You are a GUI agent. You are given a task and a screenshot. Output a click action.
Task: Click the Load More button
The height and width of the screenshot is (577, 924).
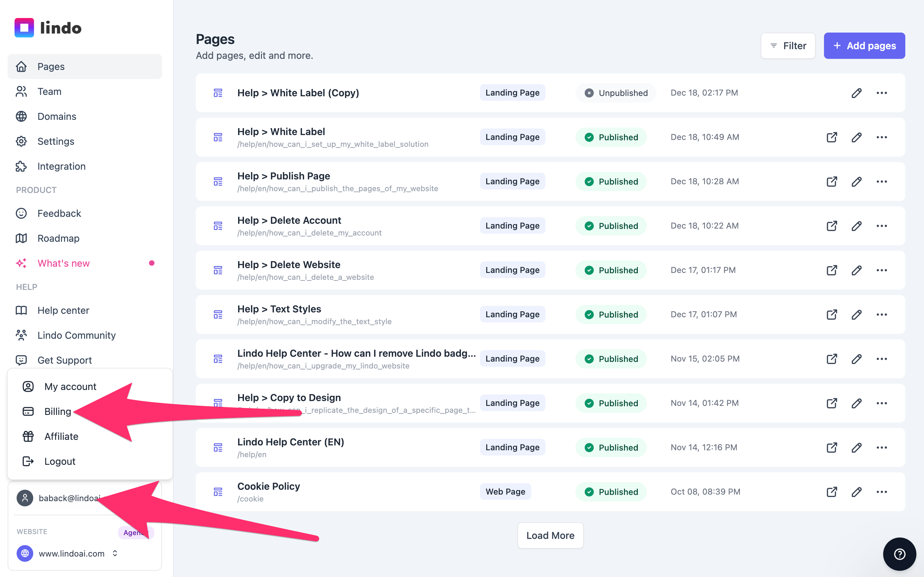coord(550,535)
